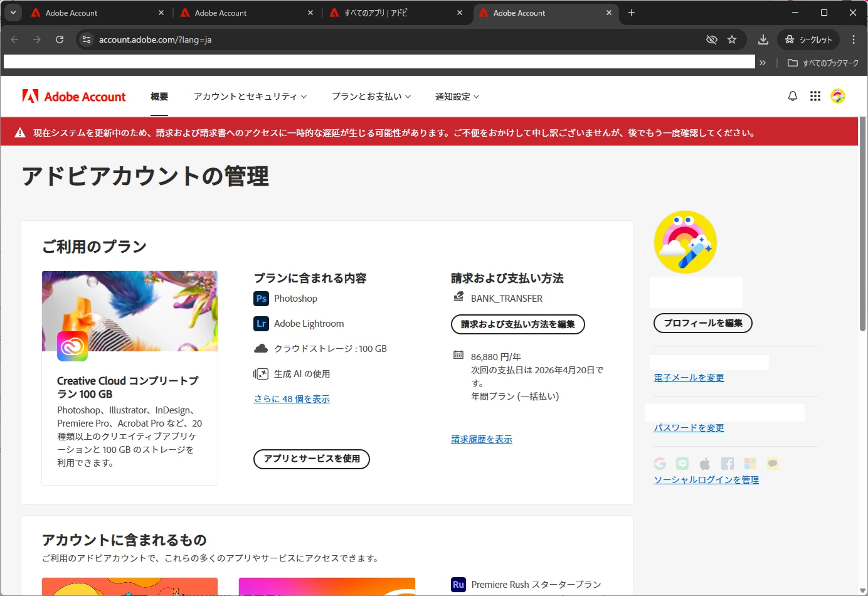Click the LINE social login icon
The height and width of the screenshot is (596, 868).
[x=682, y=464]
